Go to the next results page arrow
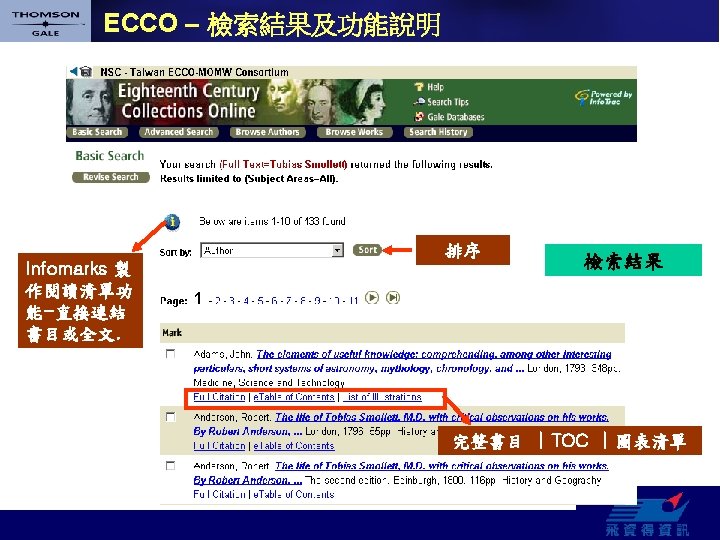 (372, 298)
